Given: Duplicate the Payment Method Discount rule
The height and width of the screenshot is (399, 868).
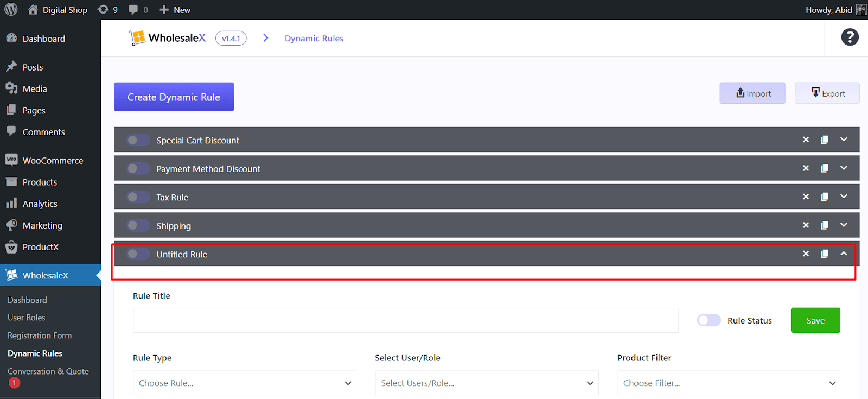Looking at the screenshot, I should (x=825, y=168).
